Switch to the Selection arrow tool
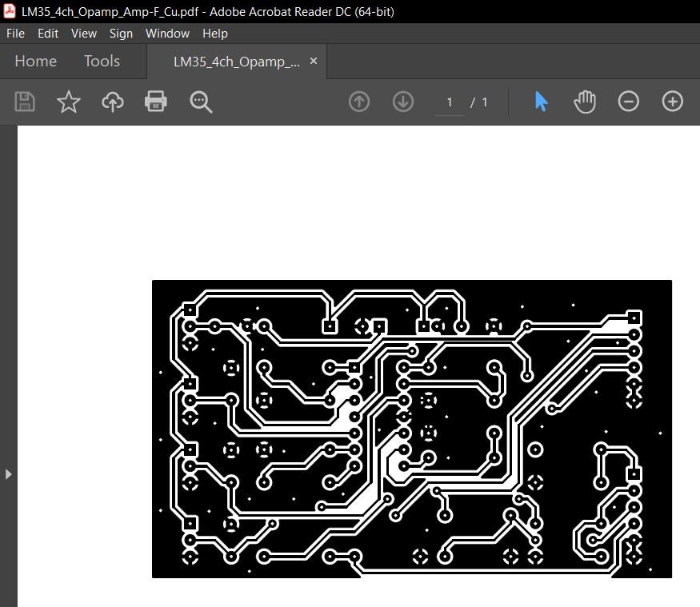 (x=540, y=102)
